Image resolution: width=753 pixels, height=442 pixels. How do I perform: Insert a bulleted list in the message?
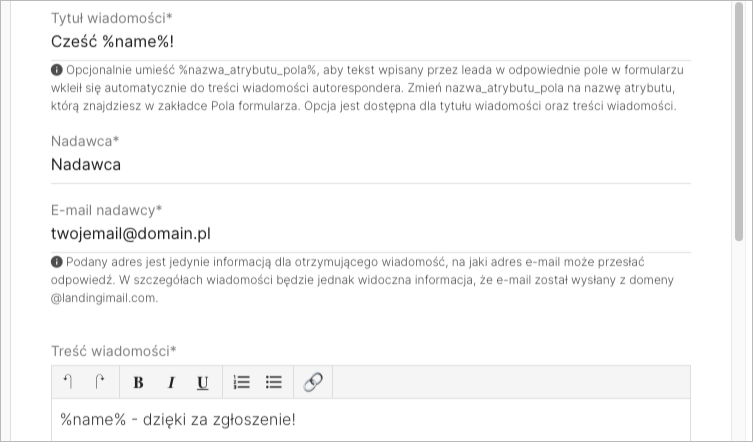[273, 382]
